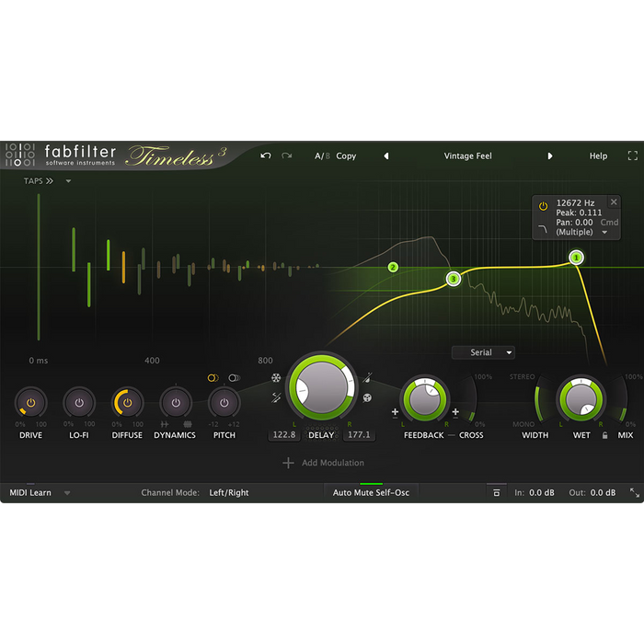Click the compress icon under Dynamics knob
The image size is (644, 644).
[x=188, y=424]
